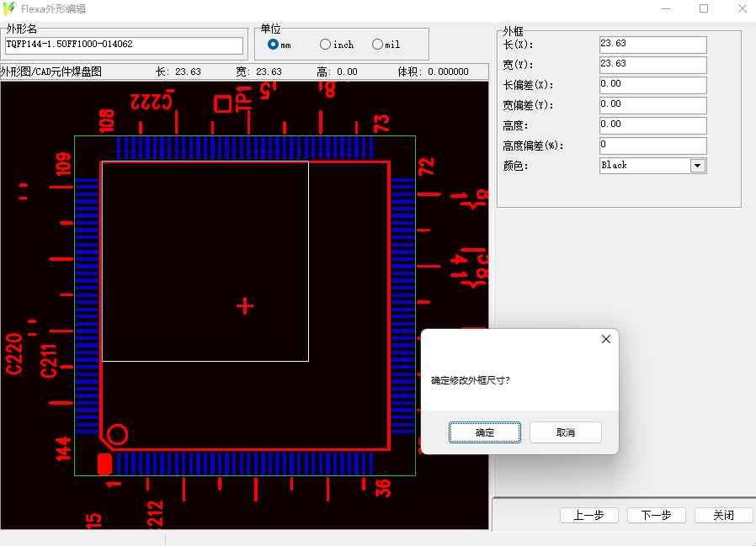Screen dimensions: 756x546
Task: Click the 高度 input field
Action: [652, 125]
